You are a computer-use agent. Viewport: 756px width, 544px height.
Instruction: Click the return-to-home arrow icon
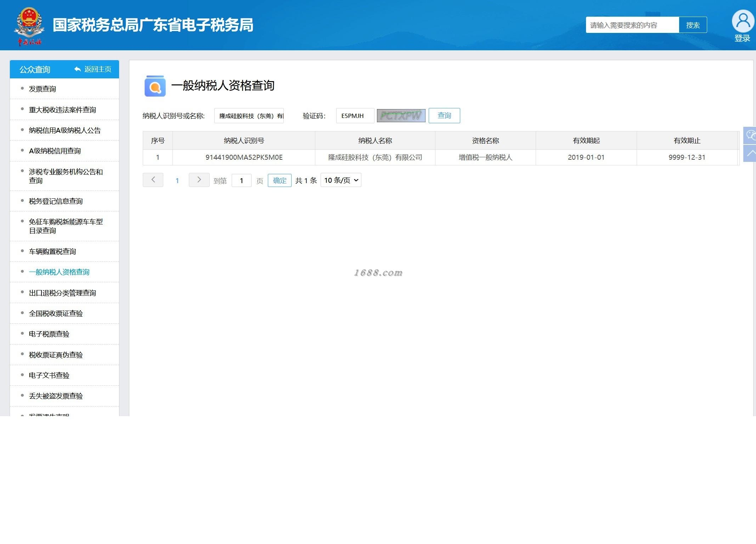tap(78, 69)
